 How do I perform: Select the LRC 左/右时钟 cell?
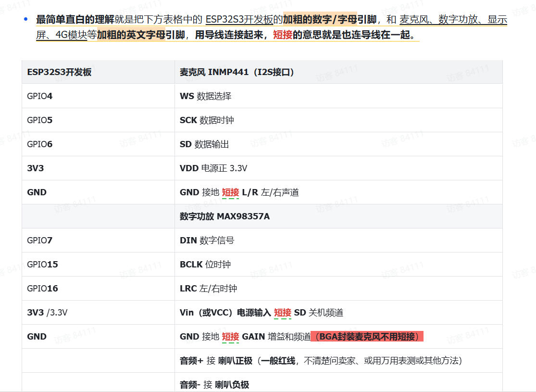tap(338, 289)
